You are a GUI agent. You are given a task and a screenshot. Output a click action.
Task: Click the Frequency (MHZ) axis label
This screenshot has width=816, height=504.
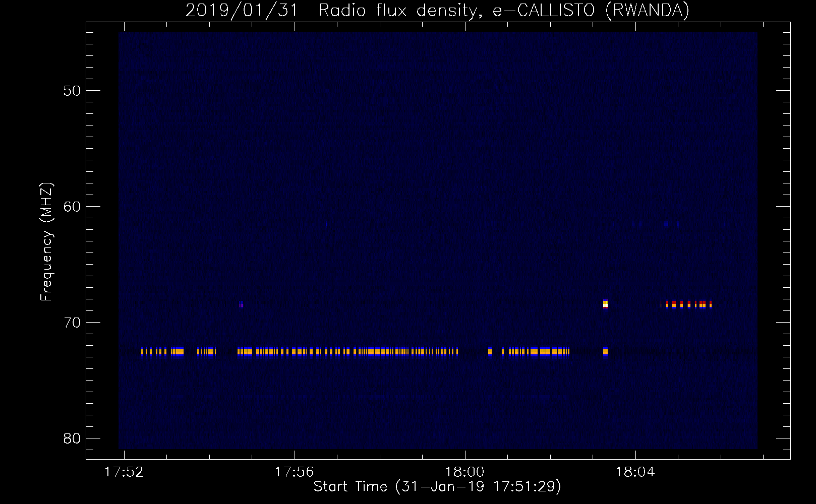[x=46, y=242]
